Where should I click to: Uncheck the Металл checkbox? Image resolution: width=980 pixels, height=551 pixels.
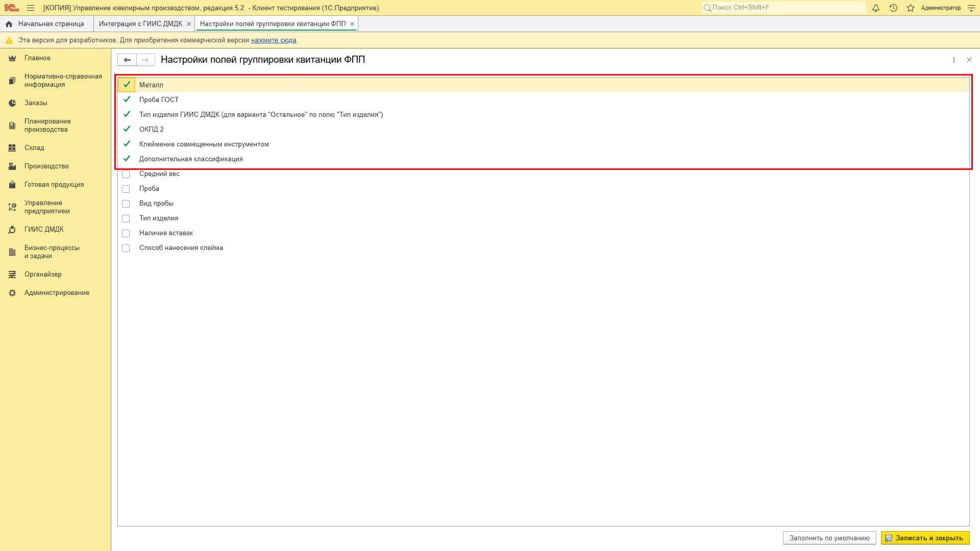pos(127,85)
